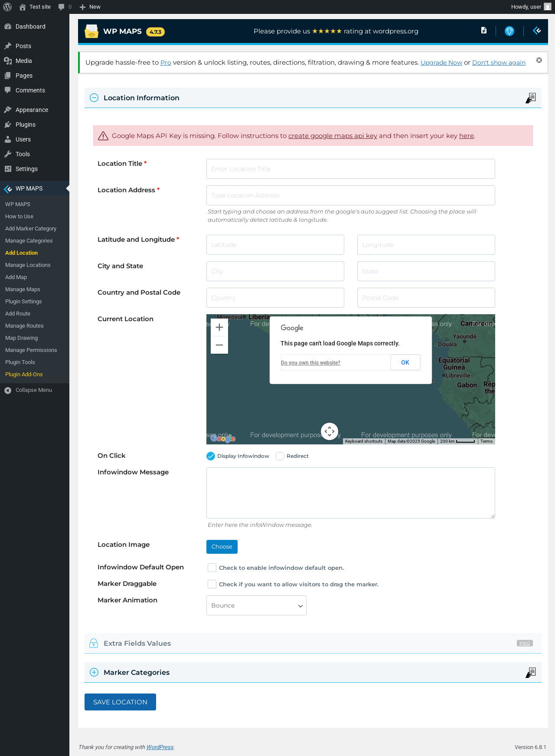The width and height of the screenshot is (555, 756).
Task: Click the Settings sidebar icon
Action: point(8,169)
